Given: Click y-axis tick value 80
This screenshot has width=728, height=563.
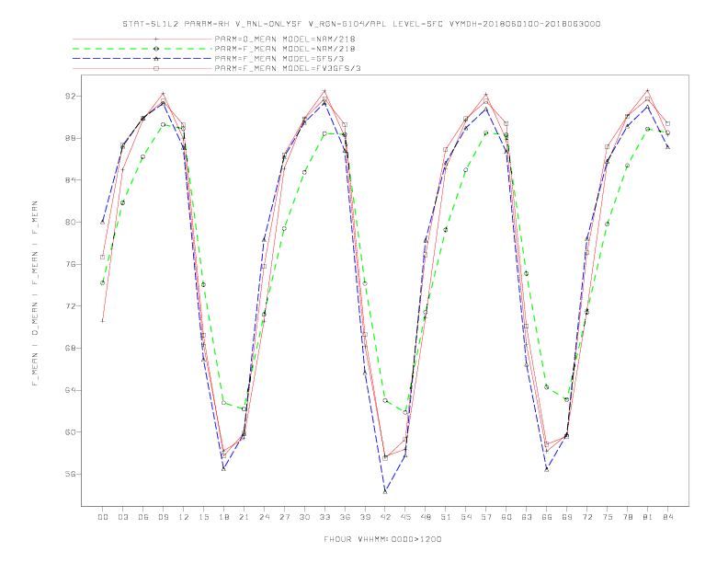Looking at the screenshot, I should 70,222.
